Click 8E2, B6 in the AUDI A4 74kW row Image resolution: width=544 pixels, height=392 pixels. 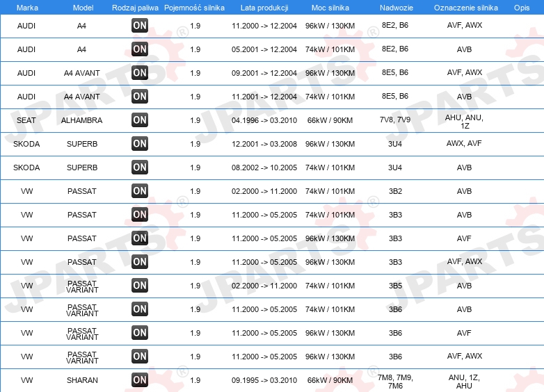pyautogui.click(x=395, y=49)
